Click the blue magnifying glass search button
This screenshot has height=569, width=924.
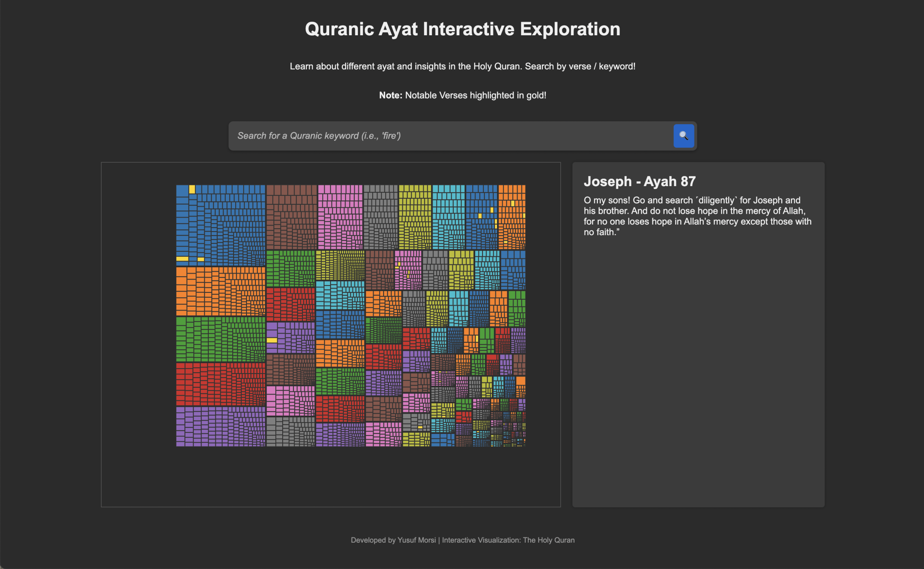pos(684,136)
